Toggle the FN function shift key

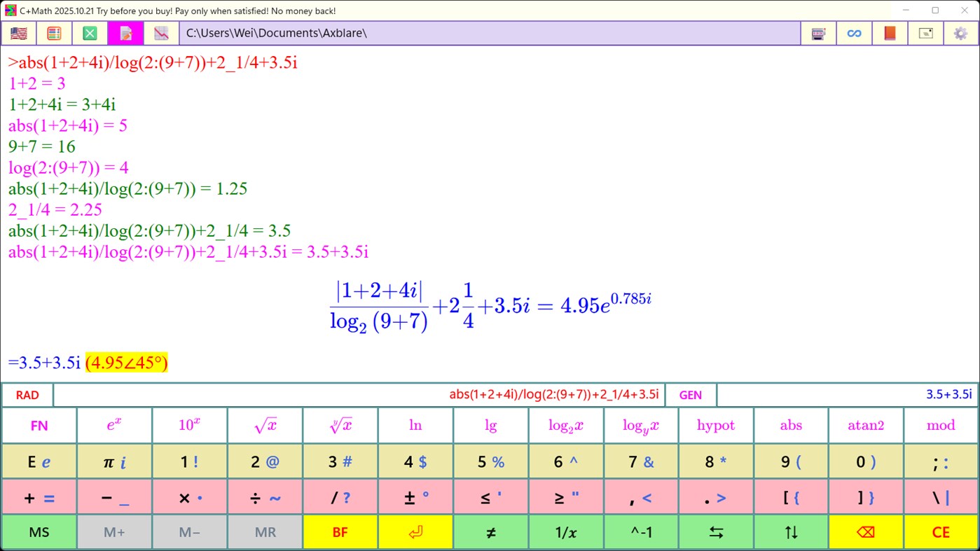point(39,425)
